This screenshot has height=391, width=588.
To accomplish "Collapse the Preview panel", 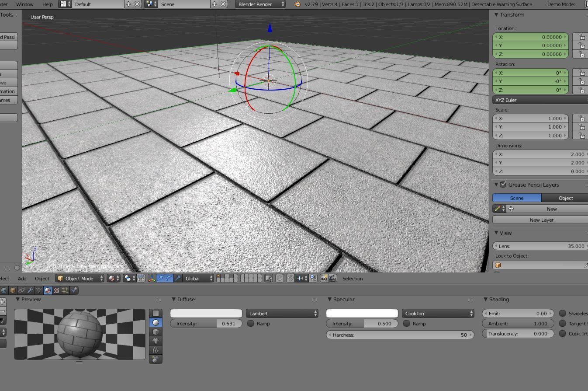I will tap(17, 300).
